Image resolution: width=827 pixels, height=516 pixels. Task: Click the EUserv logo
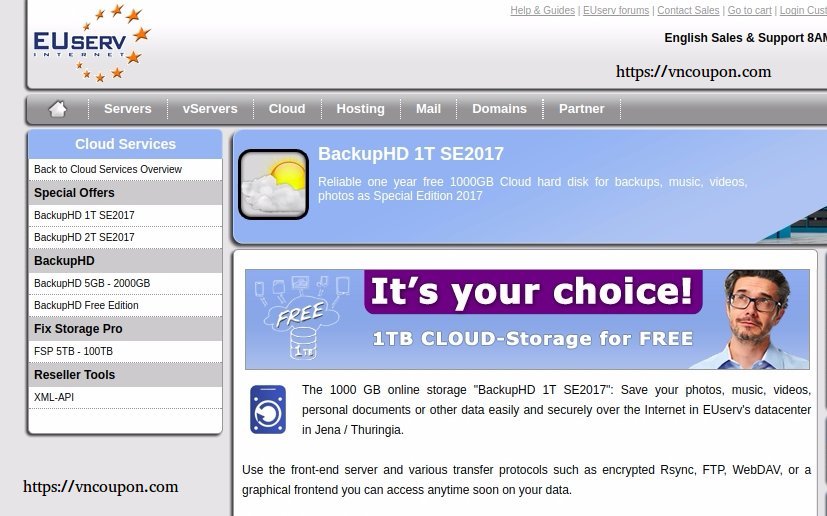click(92, 43)
